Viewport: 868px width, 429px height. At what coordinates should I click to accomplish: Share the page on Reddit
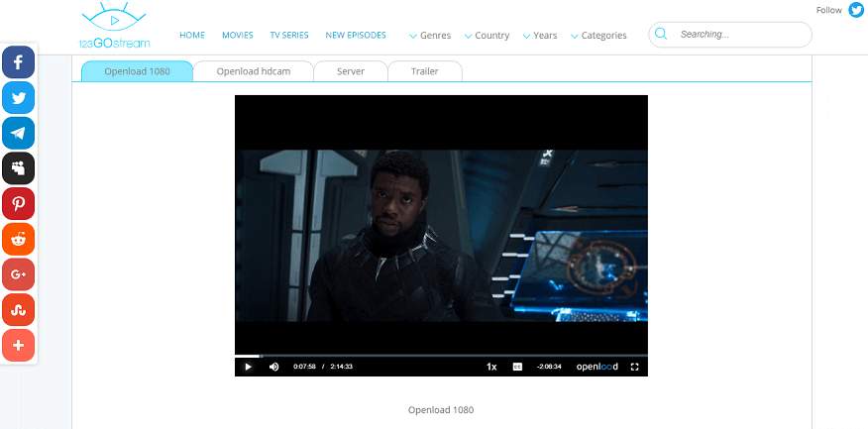pos(18,239)
